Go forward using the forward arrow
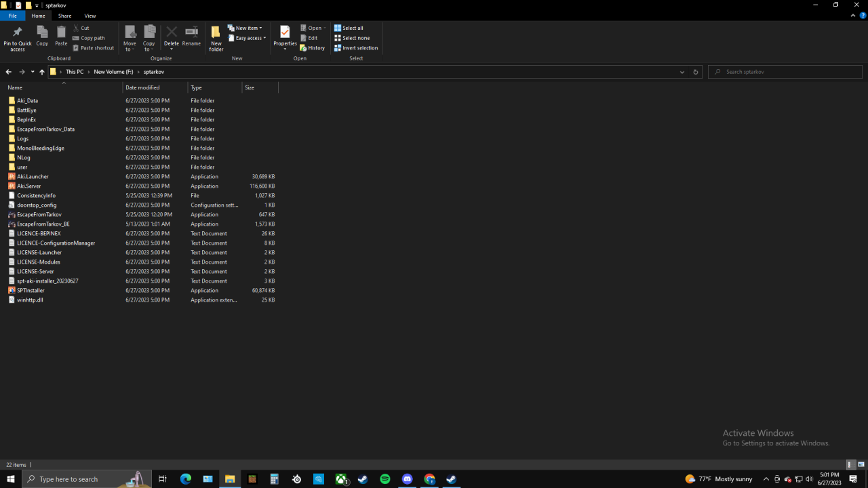This screenshot has width=868, height=488. coord(22,72)
